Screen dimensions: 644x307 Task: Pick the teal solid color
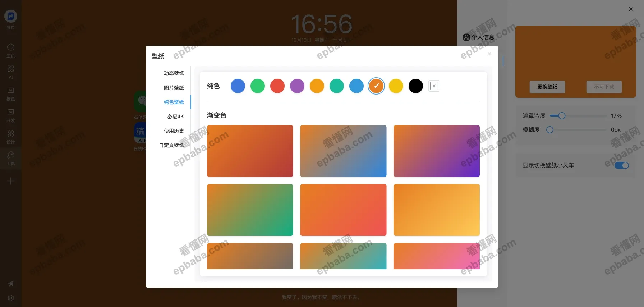(x=337, y=86)
